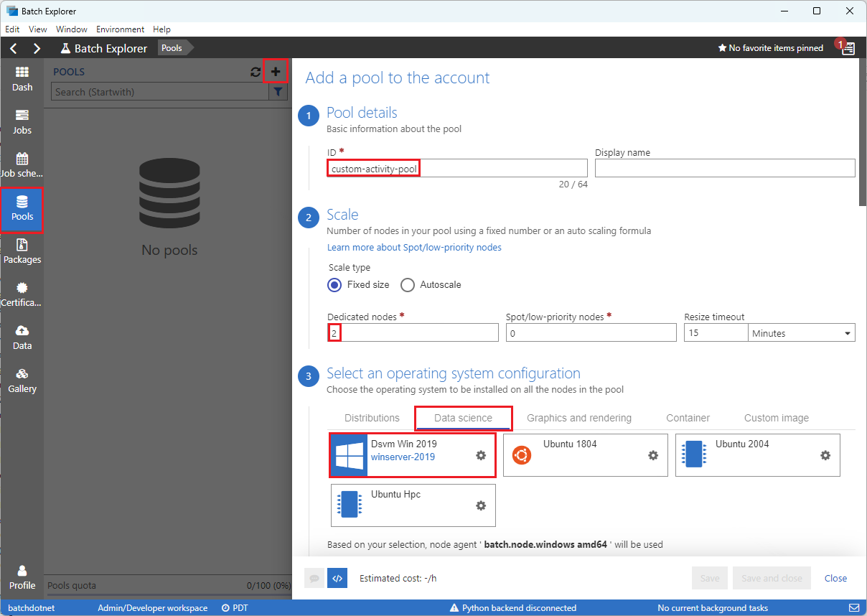
Task: Open the Data section in the sidebar
Action: 22,337
